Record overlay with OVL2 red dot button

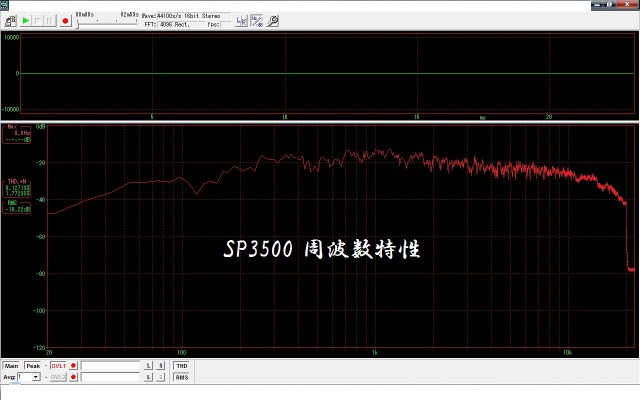(73, 377)
